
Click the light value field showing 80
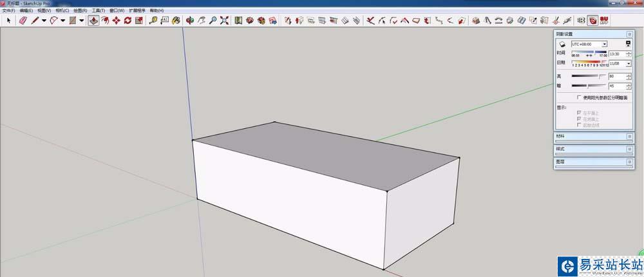(x=618, y=77)
